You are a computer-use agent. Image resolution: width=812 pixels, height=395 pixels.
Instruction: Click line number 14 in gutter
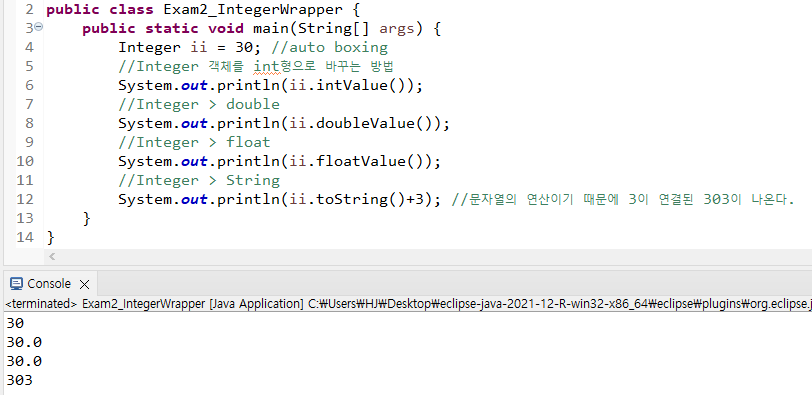pyautogui.click(x=24, y=237)
